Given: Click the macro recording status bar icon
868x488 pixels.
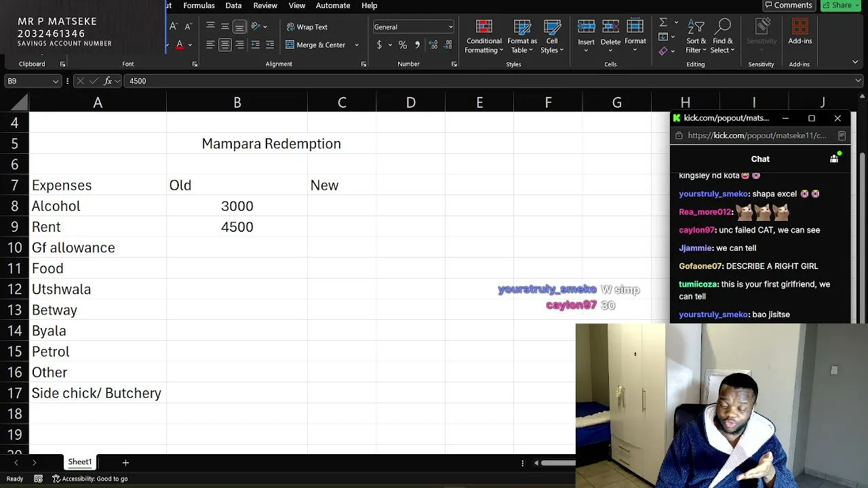Looking at the screenshot, I should point(38,479).
